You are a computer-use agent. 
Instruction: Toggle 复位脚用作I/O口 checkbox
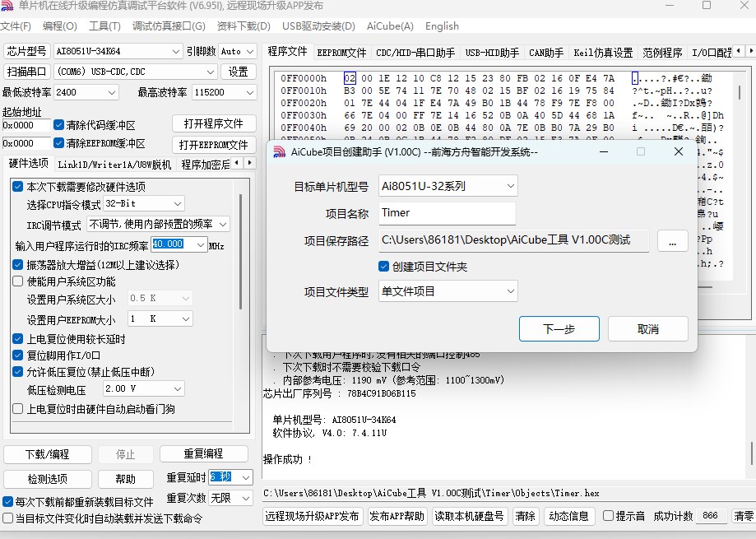pyautogui.click(x=18, y=355)
